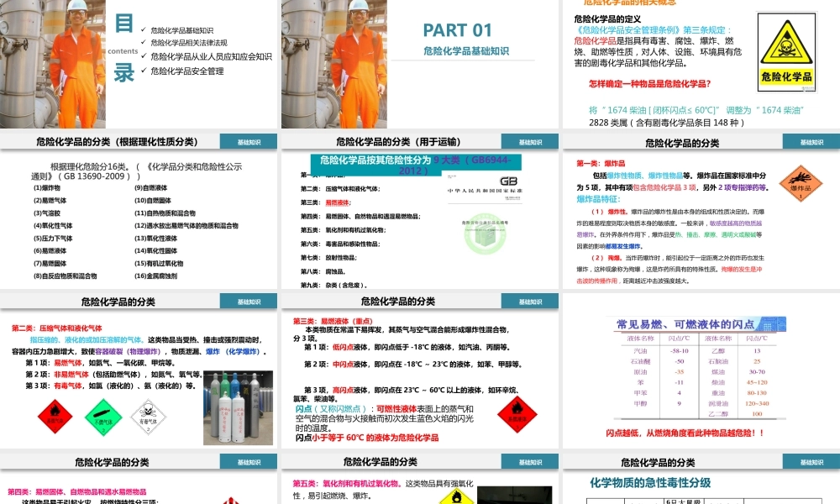Select list item (16)金属腐蚀剂
The height and width of the screenshot is (504, 840).
coord(155,276)
